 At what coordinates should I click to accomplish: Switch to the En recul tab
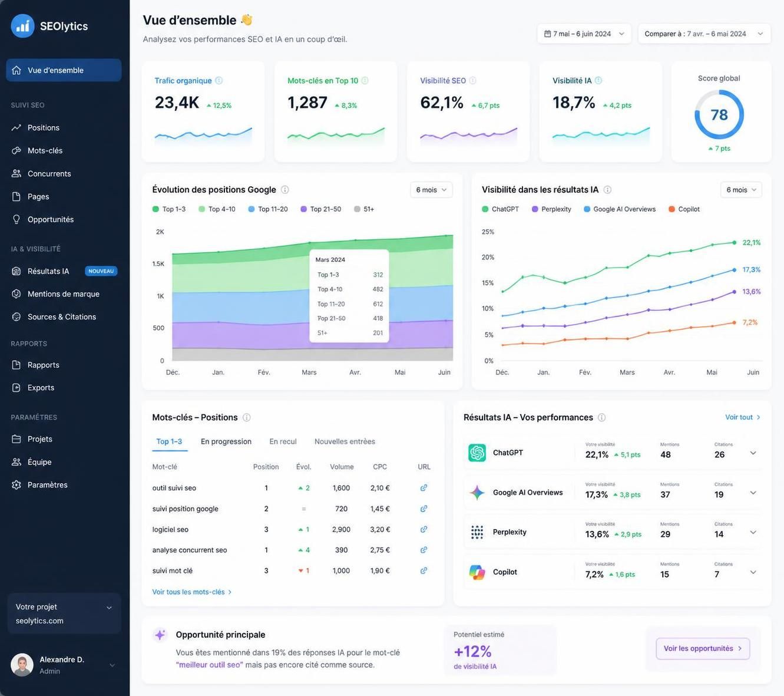[x=283, y=441]
